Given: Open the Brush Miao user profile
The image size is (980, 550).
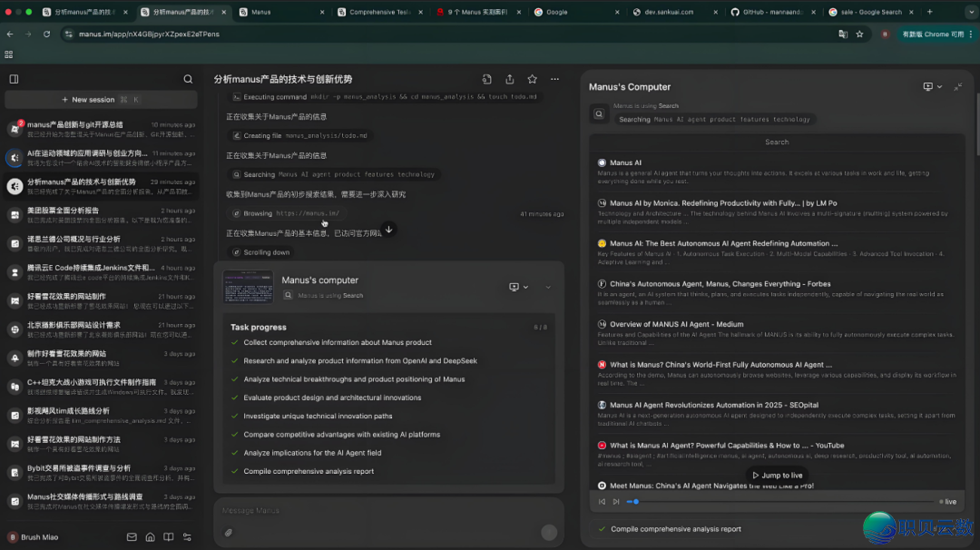Looking at the screenshot, I should point(34,537).
